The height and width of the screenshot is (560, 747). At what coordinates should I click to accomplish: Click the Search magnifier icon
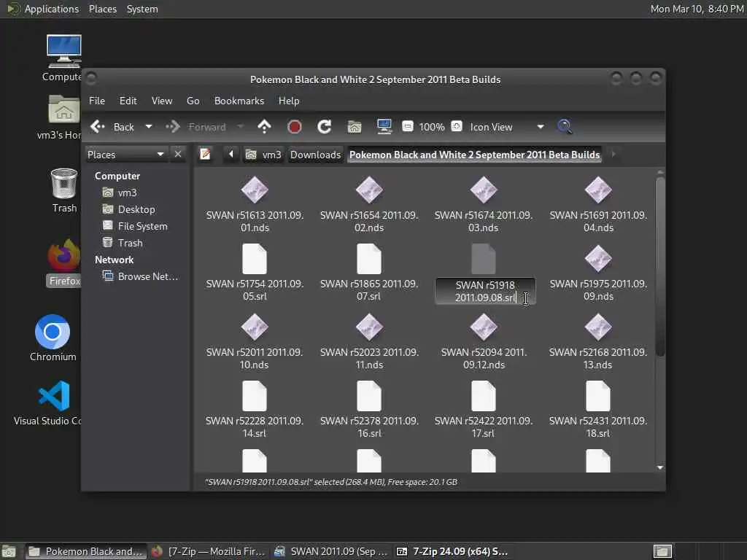click(x=565, y=127)
